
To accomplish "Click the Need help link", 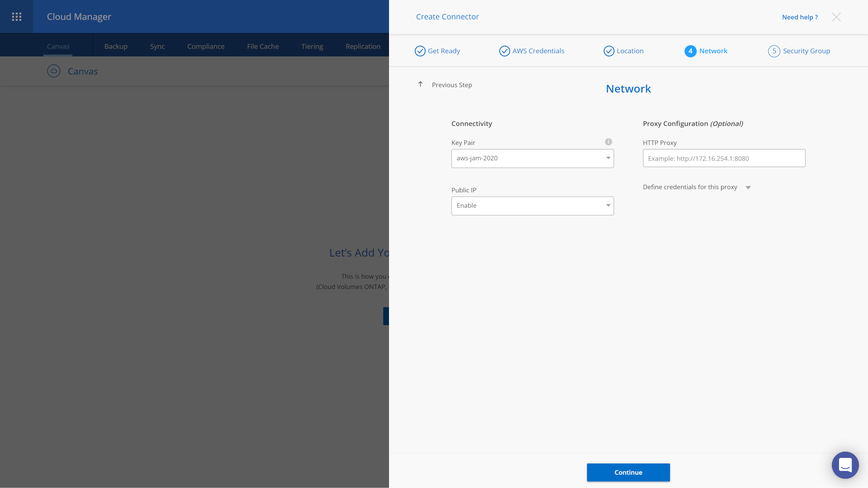I will (x=800, y=17).
